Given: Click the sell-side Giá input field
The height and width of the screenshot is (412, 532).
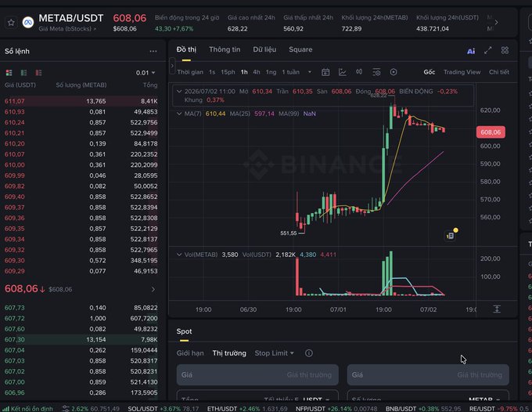Looking at the screenshot, I should (x=428, y=374).
